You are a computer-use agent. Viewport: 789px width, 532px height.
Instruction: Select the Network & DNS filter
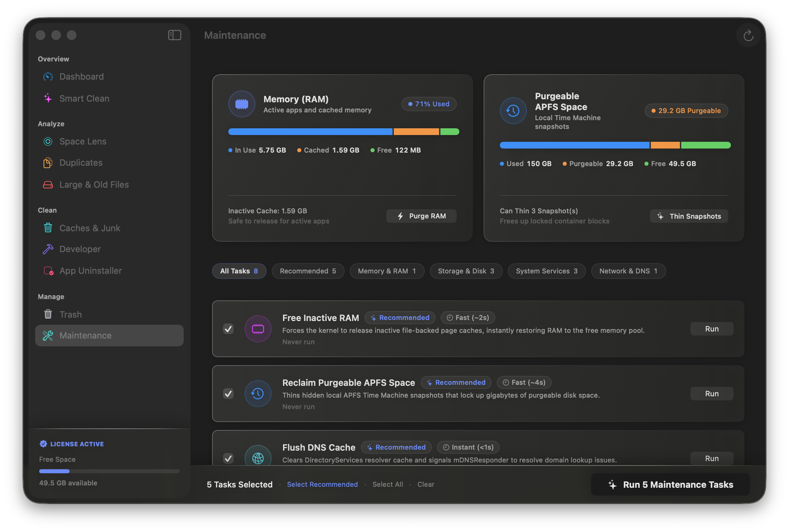coord(629,271)
